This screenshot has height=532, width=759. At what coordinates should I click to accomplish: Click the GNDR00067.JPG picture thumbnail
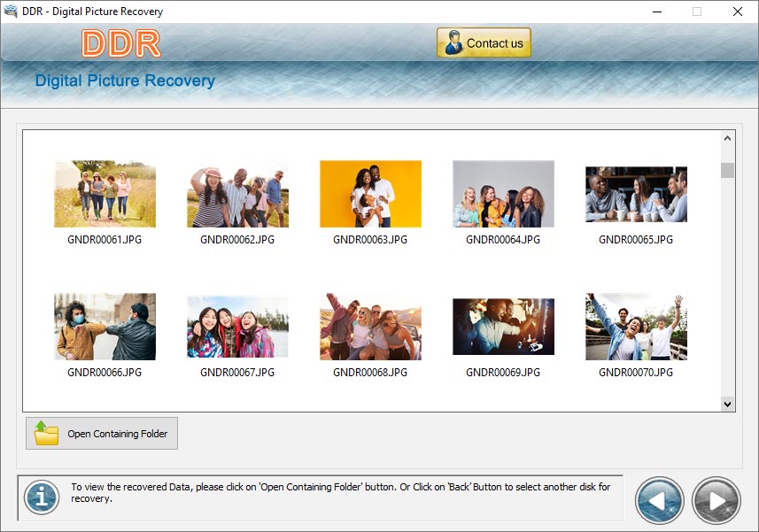click(237, 327)
